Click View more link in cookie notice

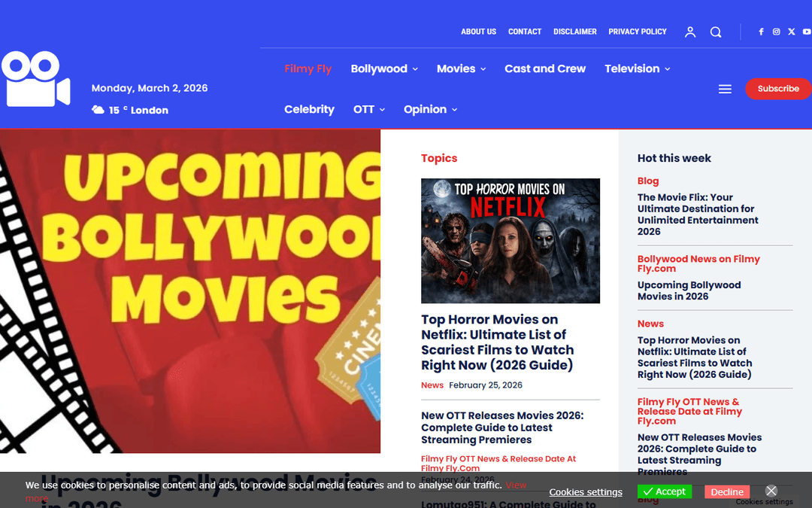point(516,485)
